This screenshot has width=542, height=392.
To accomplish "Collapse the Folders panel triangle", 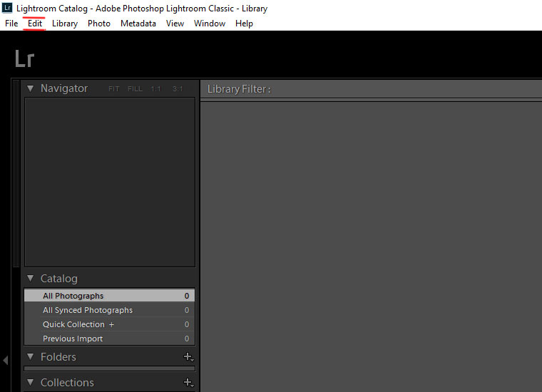I will pos(31,356).
